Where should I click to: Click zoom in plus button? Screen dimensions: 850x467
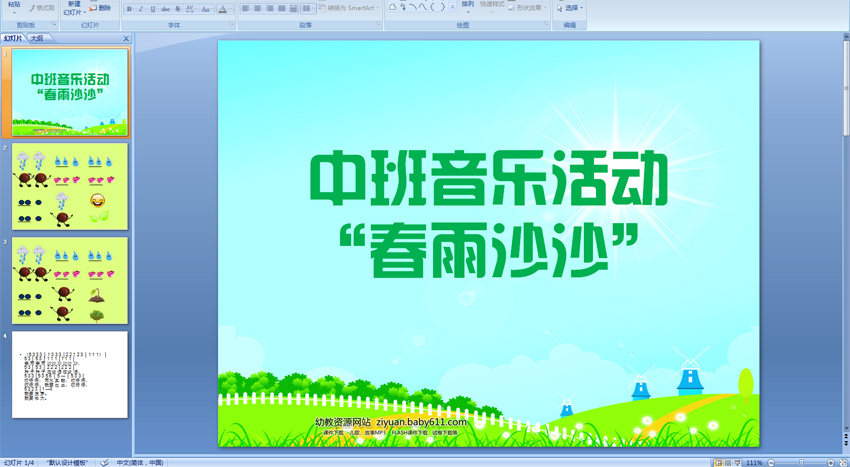tap(831, 463)
